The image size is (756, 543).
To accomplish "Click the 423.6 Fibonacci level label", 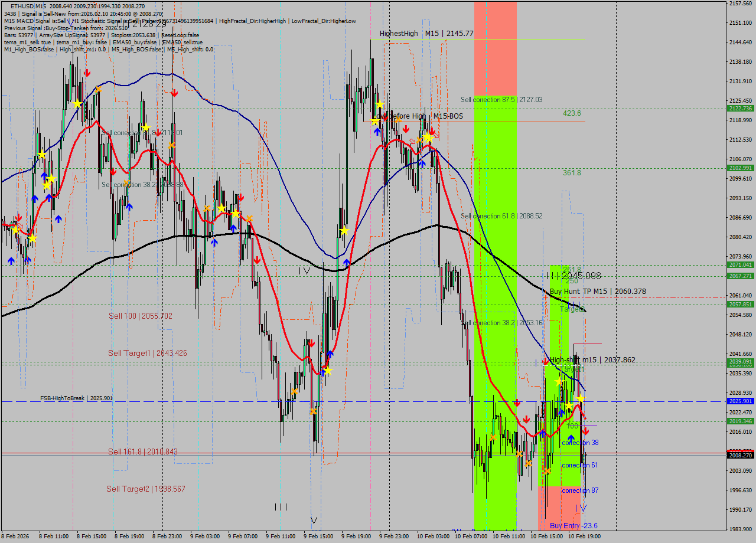I will tap(572, 113).
